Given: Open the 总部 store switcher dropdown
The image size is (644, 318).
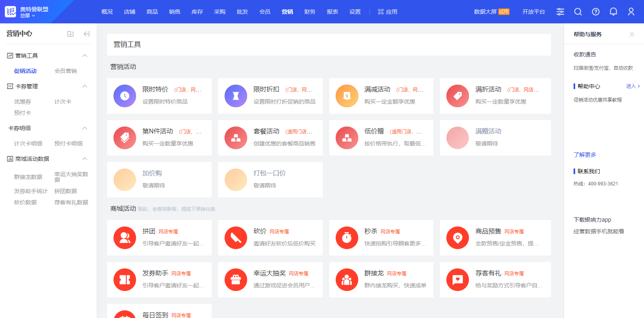Looking at the screenshot, I should [x=28, y=16].
